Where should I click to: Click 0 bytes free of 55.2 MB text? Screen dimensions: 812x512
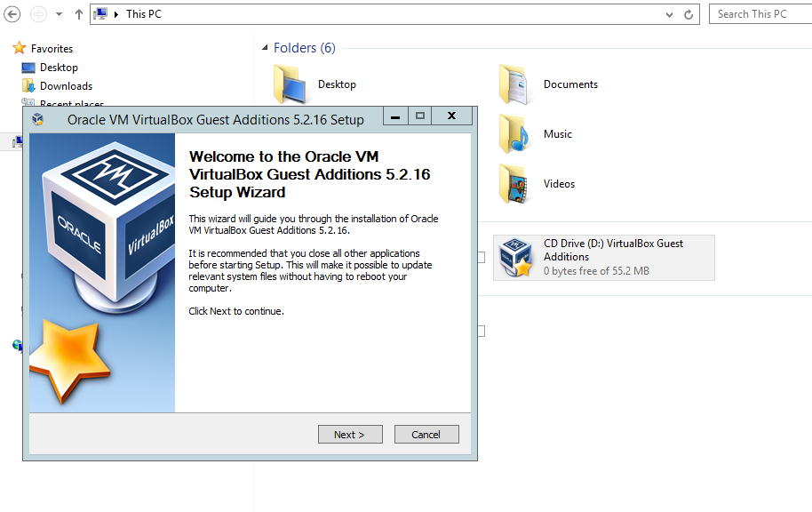pos(596,271)
